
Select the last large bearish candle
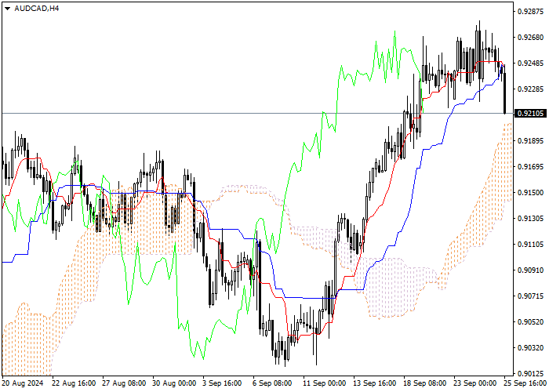pos(504,93)
